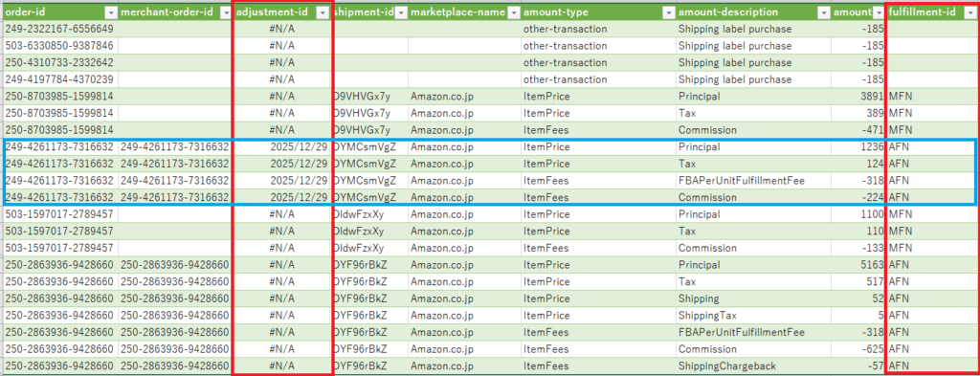
Task: Click the amount cell showing 1236
Action: tap(858, 146)
